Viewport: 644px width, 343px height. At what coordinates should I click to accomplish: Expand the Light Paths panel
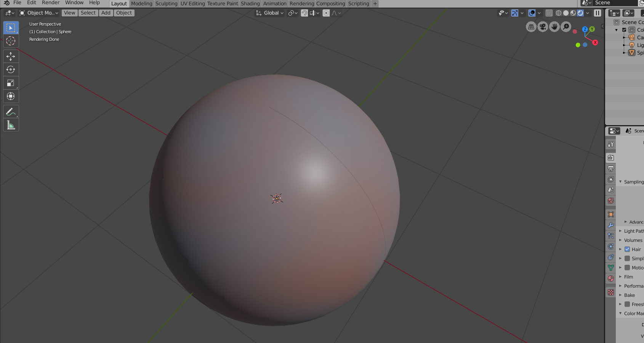(633, 231)
